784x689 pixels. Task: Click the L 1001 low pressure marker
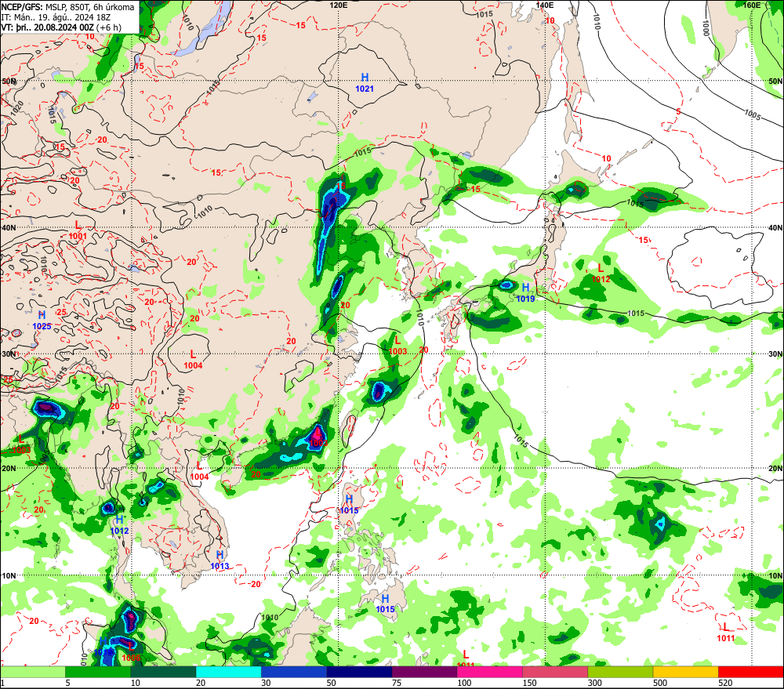[78, 230]
